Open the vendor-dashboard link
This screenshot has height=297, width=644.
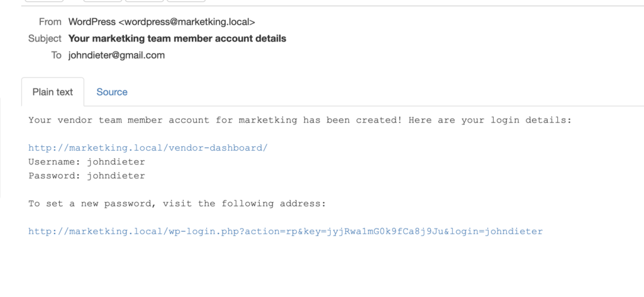(148, 148)
